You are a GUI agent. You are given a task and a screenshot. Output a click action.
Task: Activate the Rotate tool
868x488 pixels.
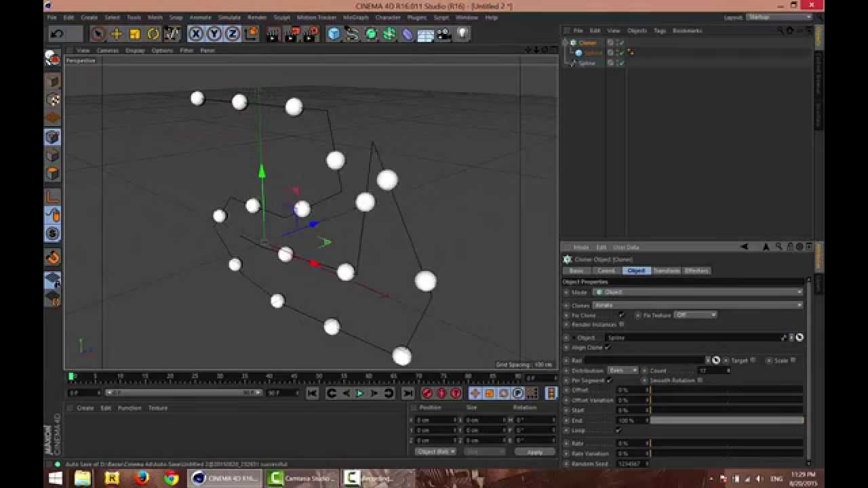click(153, 33)
